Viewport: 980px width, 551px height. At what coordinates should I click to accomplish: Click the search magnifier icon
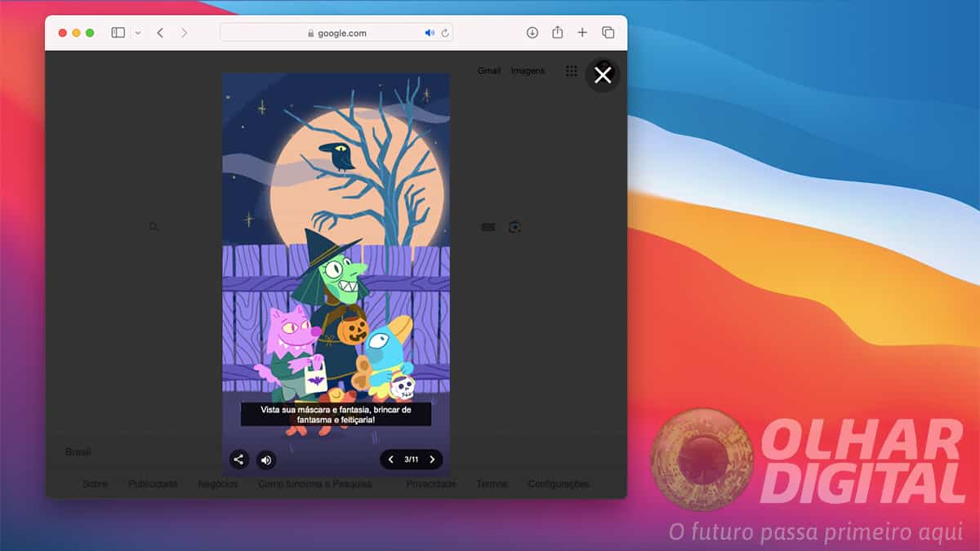154,227
